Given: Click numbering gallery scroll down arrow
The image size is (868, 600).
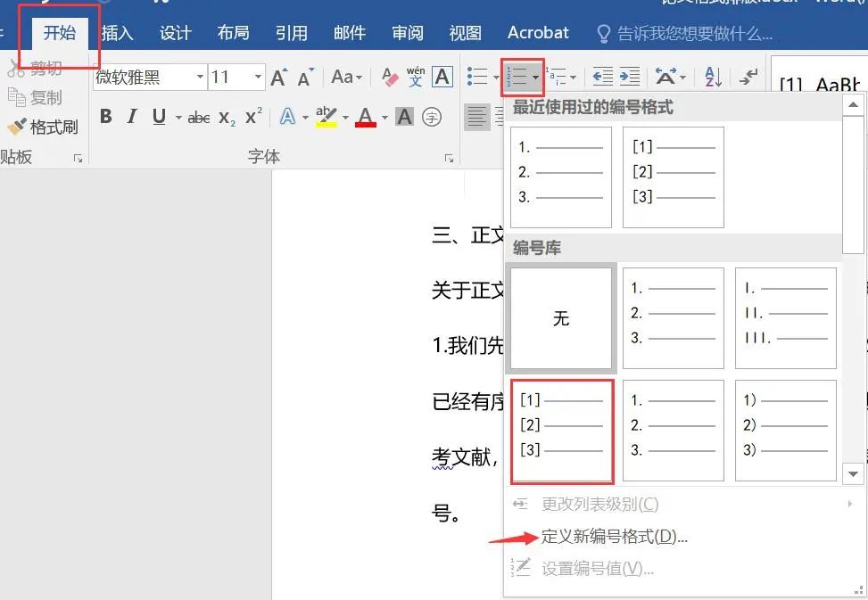Looking at the screenshot, I should click(x=853, y=474).
